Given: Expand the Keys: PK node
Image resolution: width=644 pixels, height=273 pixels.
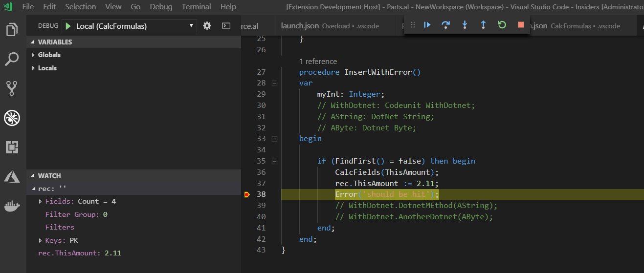Looking at the screenshot, I should [x=40, y=240].
